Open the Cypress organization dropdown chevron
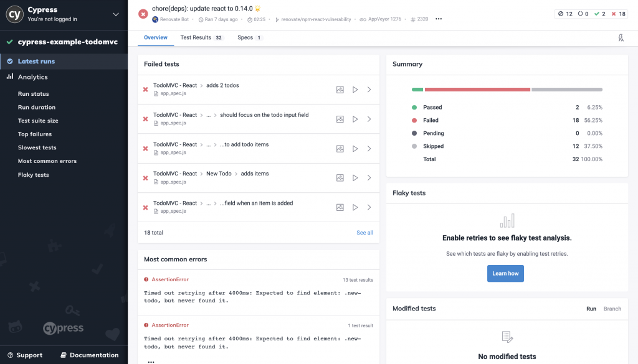 (x=116, y=14)
